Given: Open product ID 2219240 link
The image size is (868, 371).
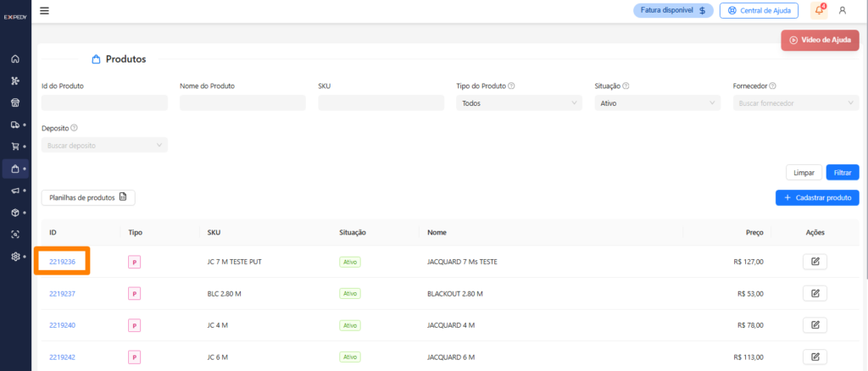Looking at the screenshot, I should pos(62,325).
